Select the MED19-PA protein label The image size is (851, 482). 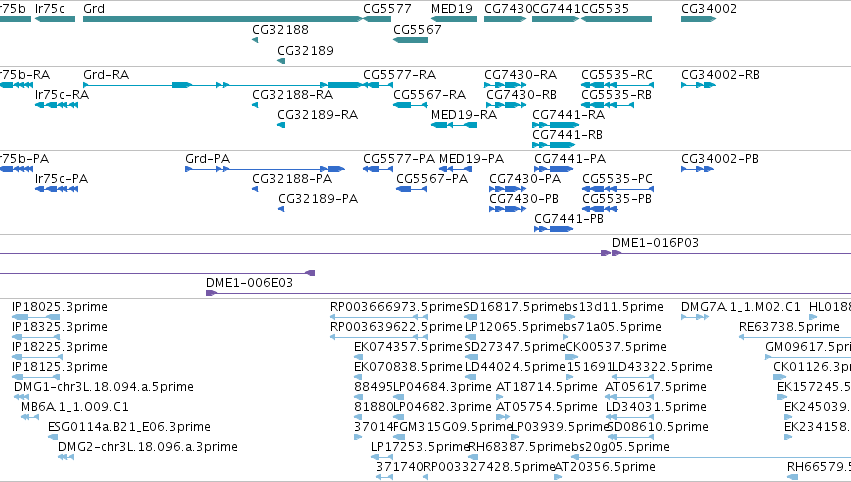[x=471, y=158]
